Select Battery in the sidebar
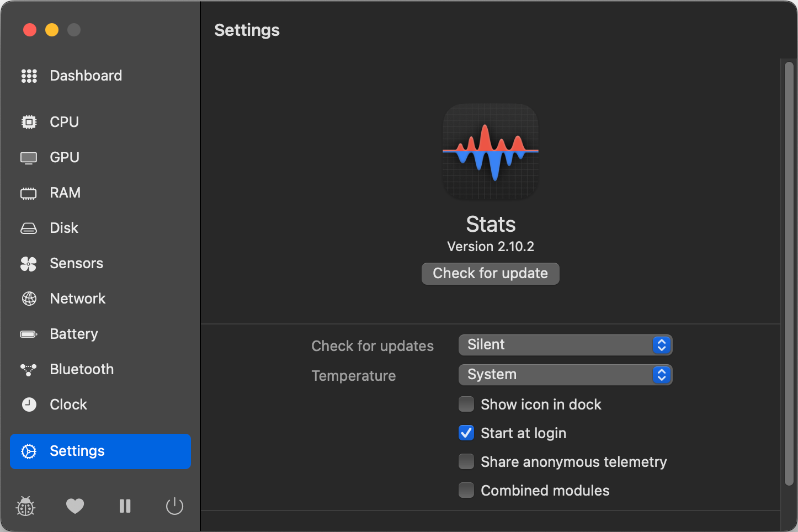Viewport: 798px width, 532px height. 74,334
